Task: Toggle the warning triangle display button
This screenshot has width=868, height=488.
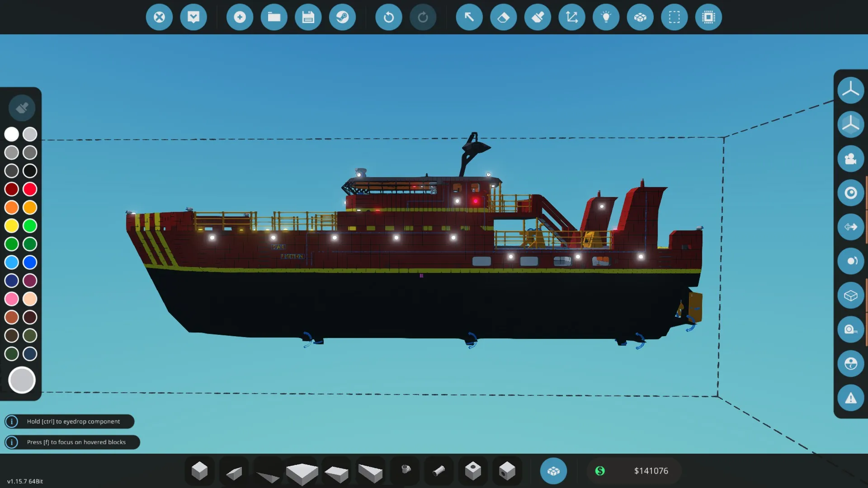Action: [850, 398]
